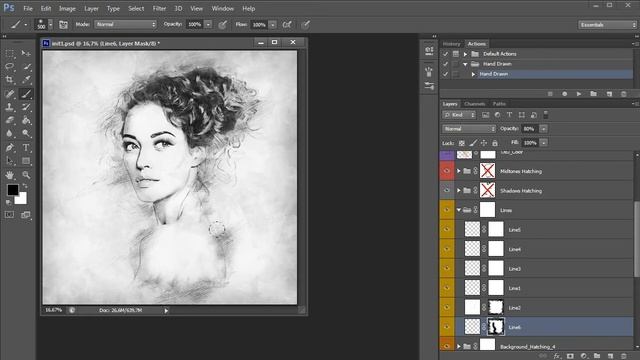Click the Line2 layer mask thumbnail
The width and height of the screenshot is (640, 360).
tap(496, 307)
